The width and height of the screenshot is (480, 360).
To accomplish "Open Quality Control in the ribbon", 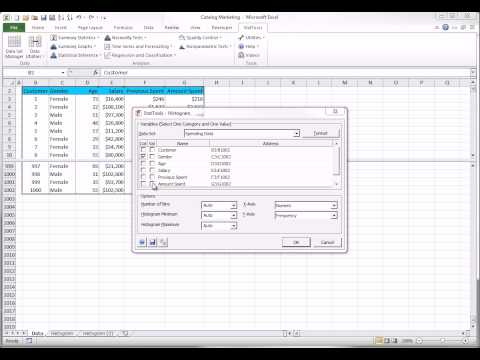I will (x=201, y=38).
